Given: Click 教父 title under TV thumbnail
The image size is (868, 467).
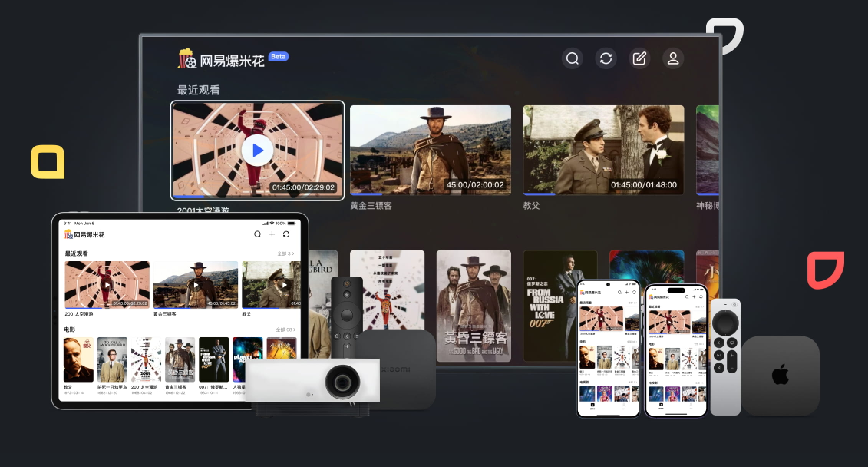Looking at the screenshot, I should tap(531, 206).
